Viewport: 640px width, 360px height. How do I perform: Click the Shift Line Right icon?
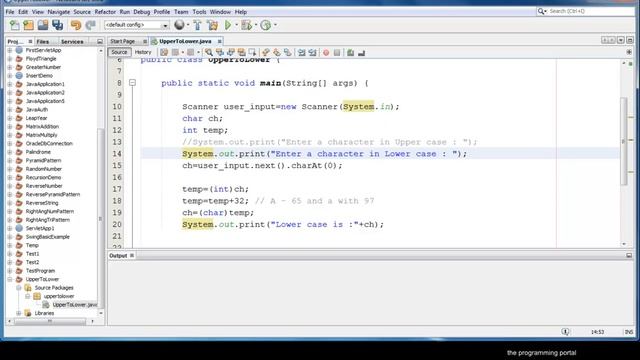pos(313,52)
